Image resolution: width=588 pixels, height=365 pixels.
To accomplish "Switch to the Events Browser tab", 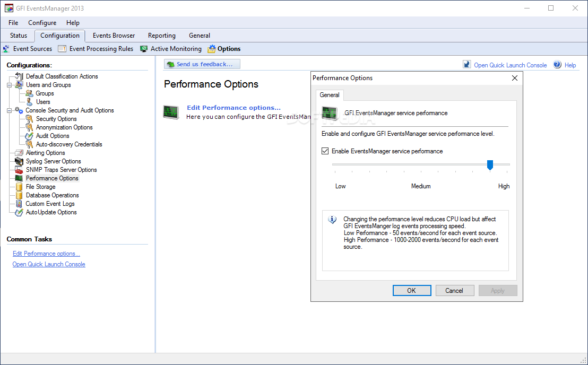I will [x=114, y=36].
